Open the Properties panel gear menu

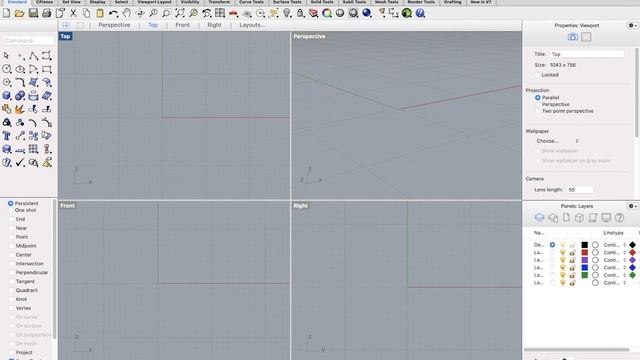click(633, 25)
